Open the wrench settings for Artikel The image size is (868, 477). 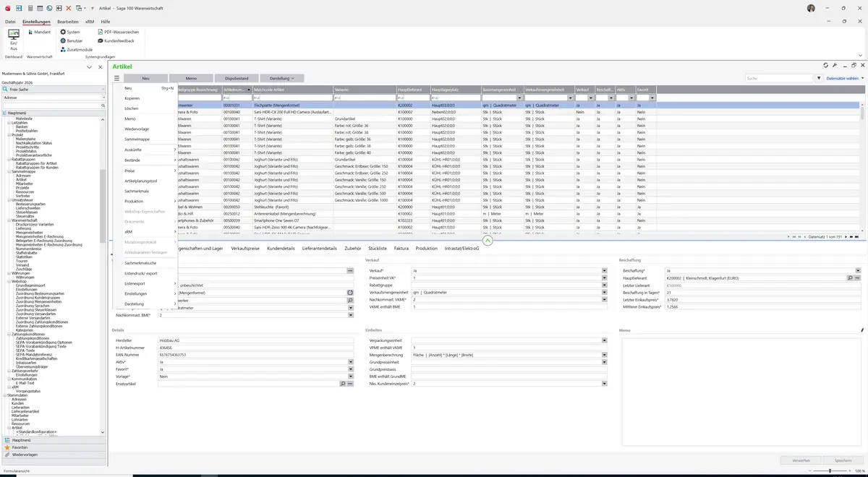click(835, 66)
